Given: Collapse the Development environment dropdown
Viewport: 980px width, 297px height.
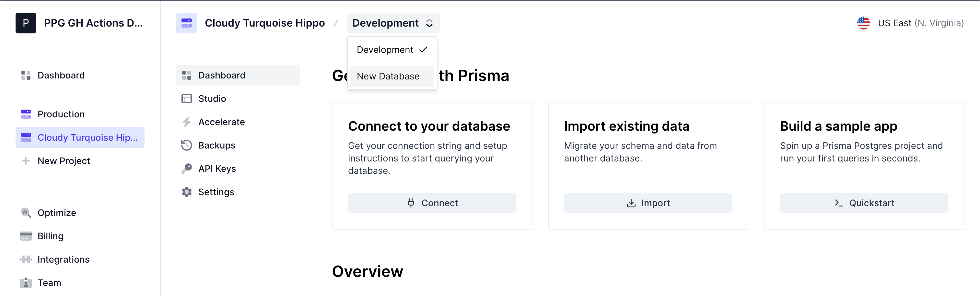Looking at the screenshot, I should click(393, 23).
